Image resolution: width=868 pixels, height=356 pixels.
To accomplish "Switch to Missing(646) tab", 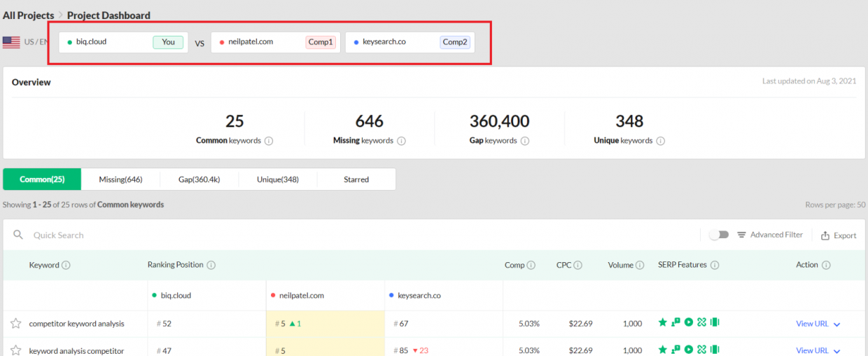I will tap(120, 179).
